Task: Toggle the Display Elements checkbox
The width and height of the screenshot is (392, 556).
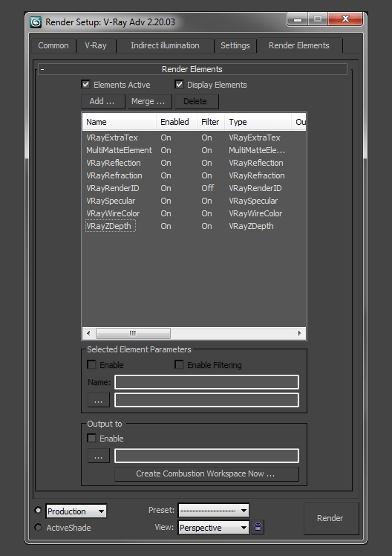Action: point(179,85)
